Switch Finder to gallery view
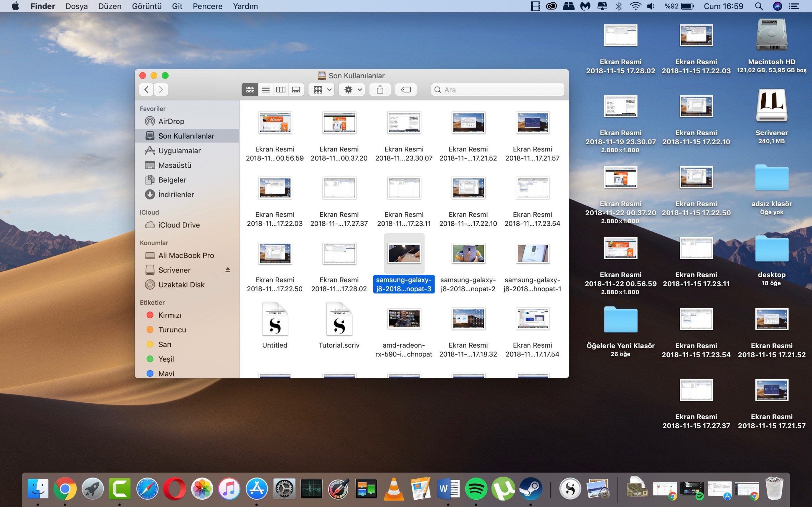Image resolution: width=812 pixels, height=507 pixels. 296,90
